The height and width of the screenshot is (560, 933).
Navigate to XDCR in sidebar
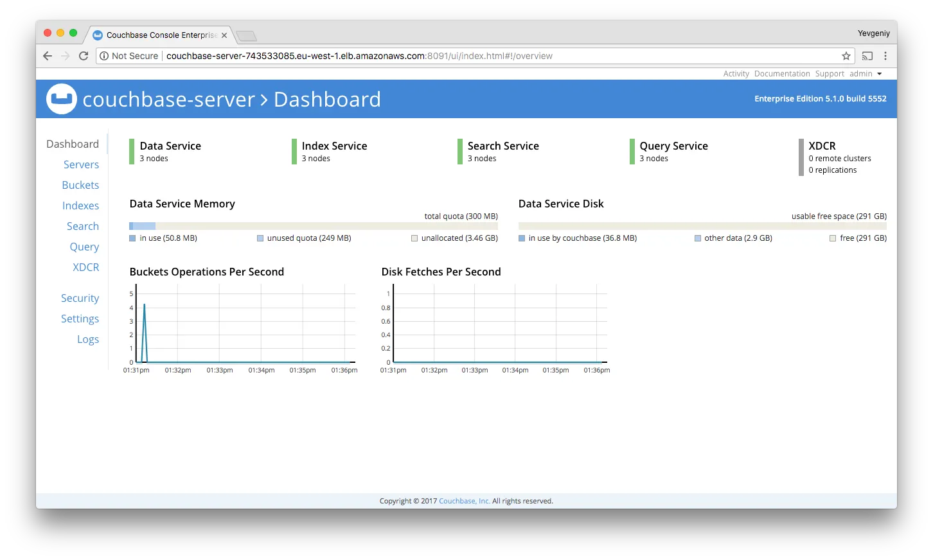pos(86,267)
